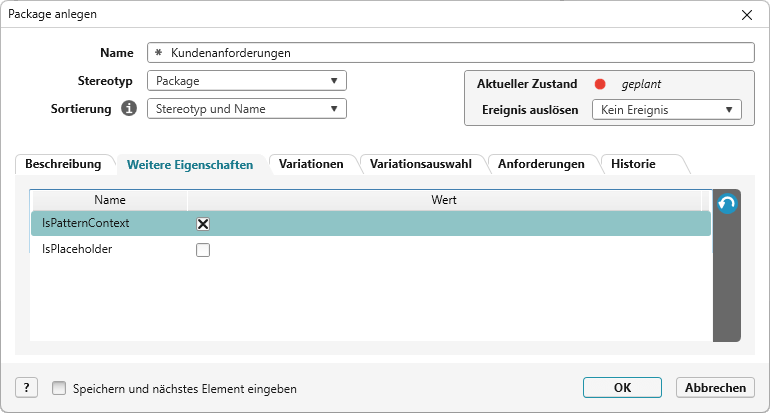Click into the Name text field
Viewport: 770px width, 413px height.
(450, 53)
